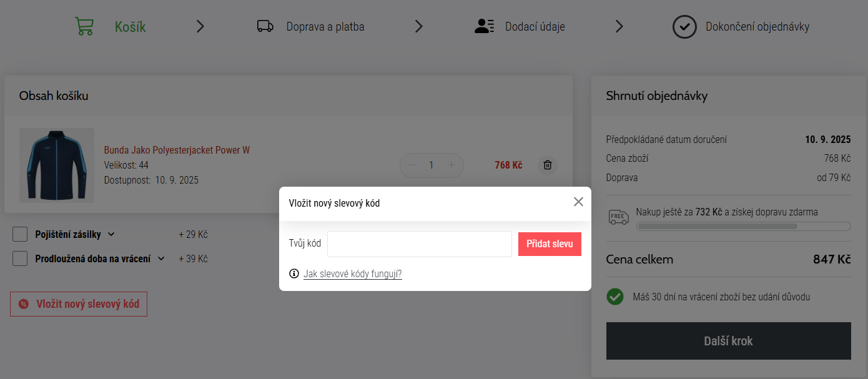Increase jacket quantity with plus button
Screen dimensions: 868x379
point(451,165)
